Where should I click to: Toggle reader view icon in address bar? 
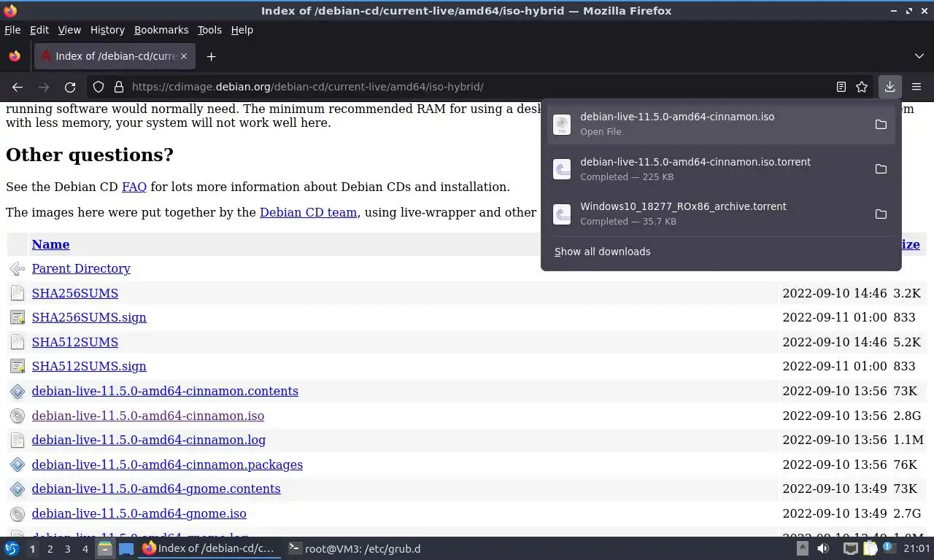(x=841, y=87)
